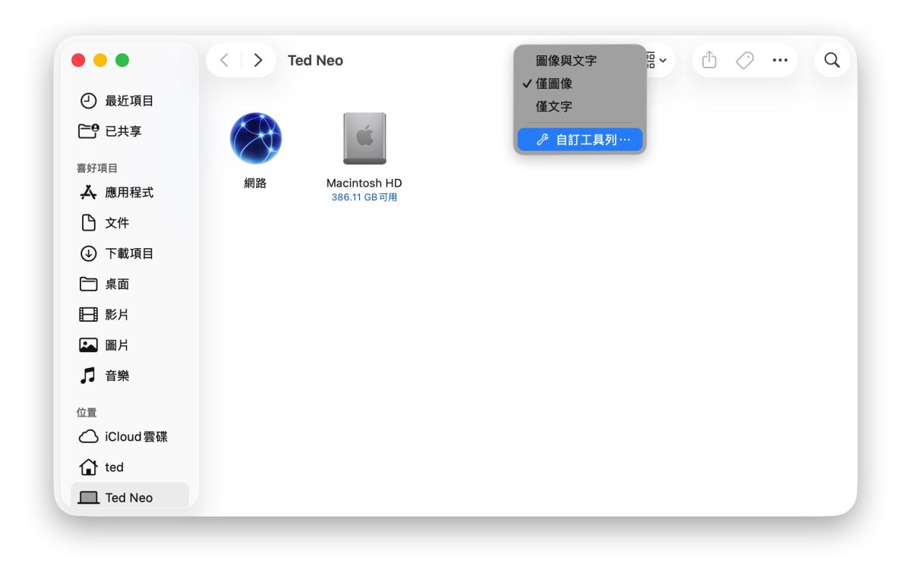This screenshot has width=911, height=588.
Task: Expand the grouping dropdown arrow in toolbar
Action: [x=663, y=60]
